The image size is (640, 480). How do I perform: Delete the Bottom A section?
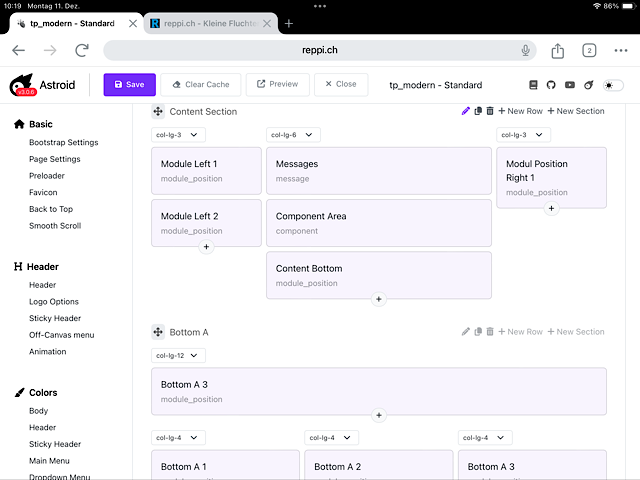(x=490, y=332)
